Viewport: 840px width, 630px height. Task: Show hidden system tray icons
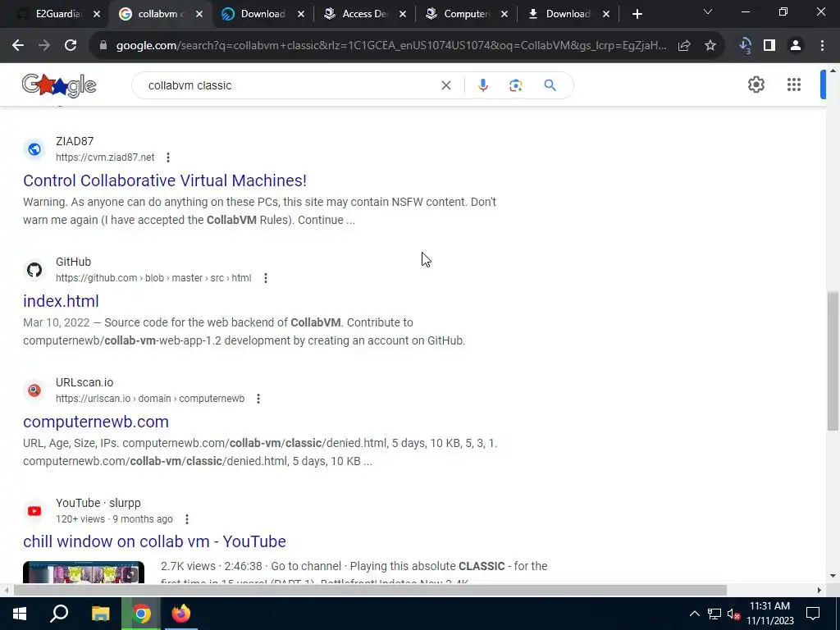694,614
